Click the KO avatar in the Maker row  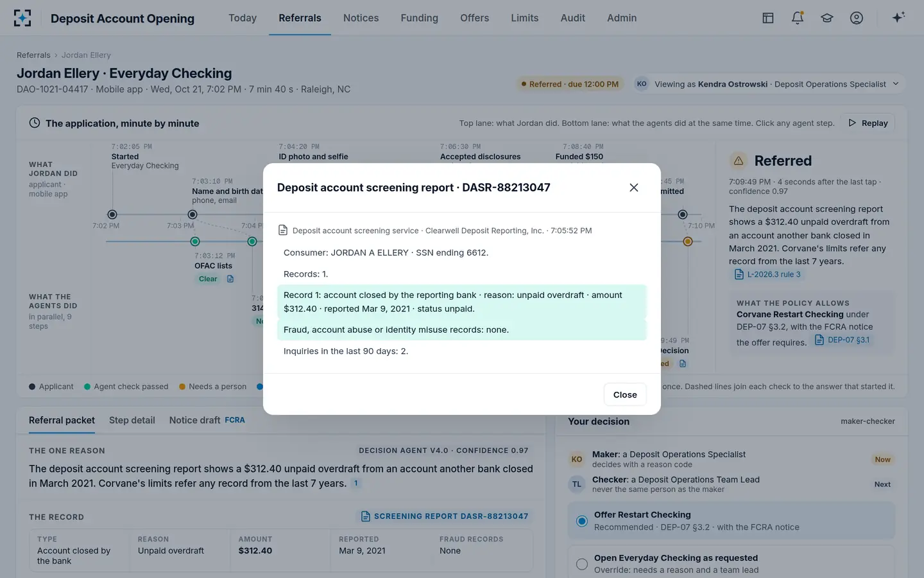(x=577, y=459)
